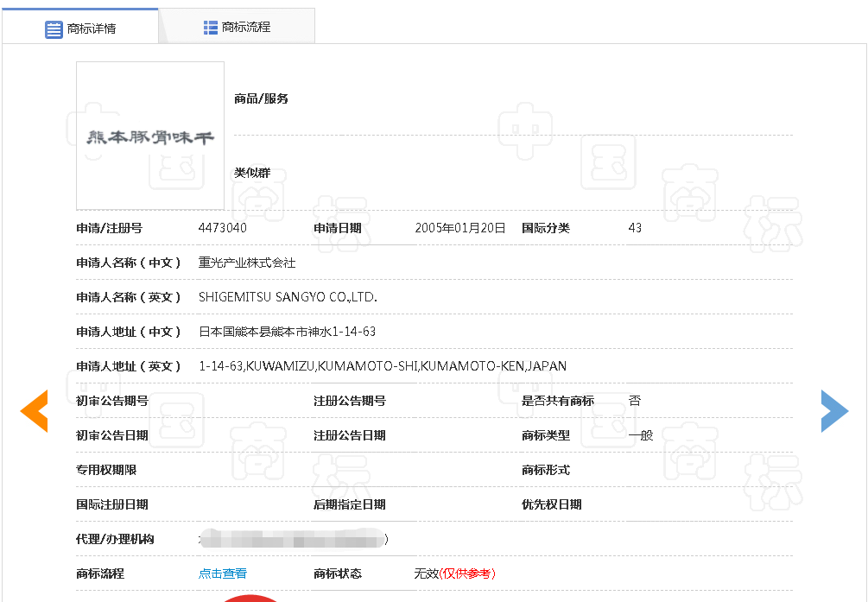Viewport: 868px width, 602px height.
Task: Select SHIGEMITSU SANGYO CO.,LTD. text
Action: [x=288, y=297]
